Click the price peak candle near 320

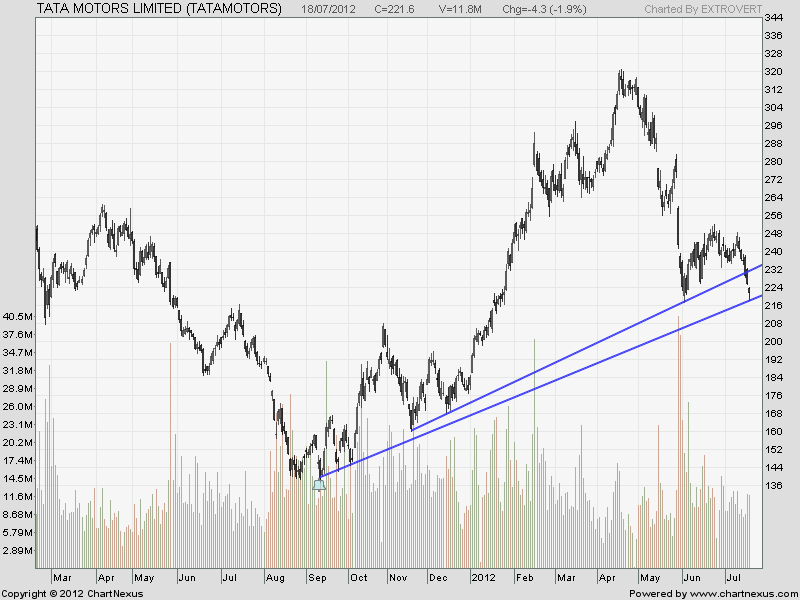[x=622, y=74]
